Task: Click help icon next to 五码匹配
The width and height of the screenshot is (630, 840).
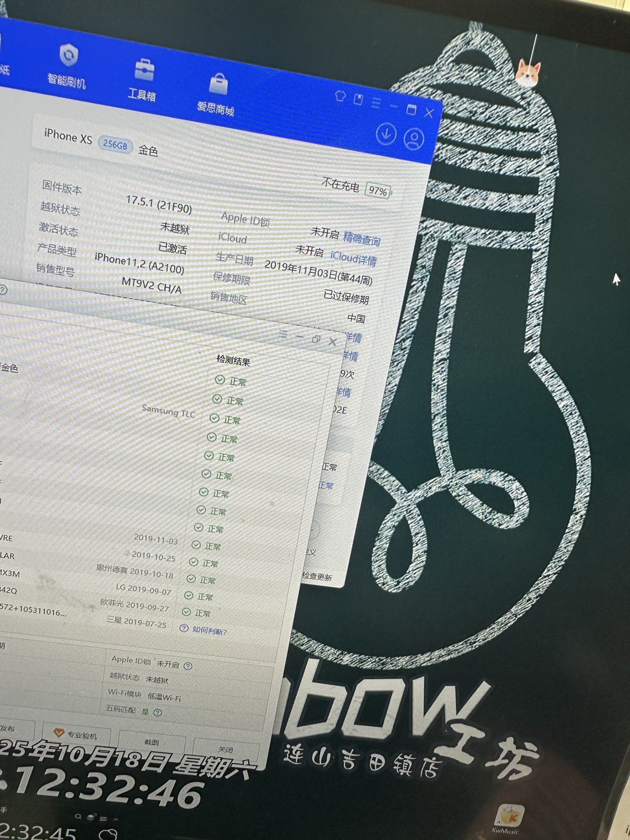Action: (x=158, y=713)
